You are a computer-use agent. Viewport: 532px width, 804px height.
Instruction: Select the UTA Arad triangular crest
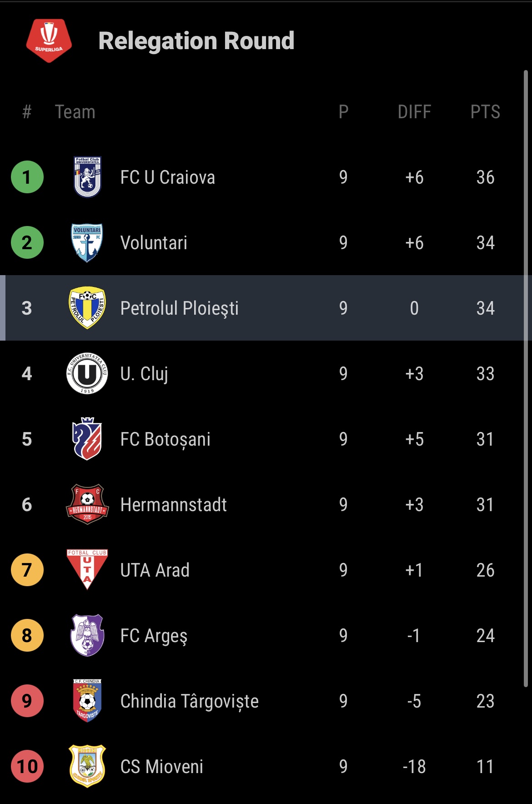coord(87,570)
